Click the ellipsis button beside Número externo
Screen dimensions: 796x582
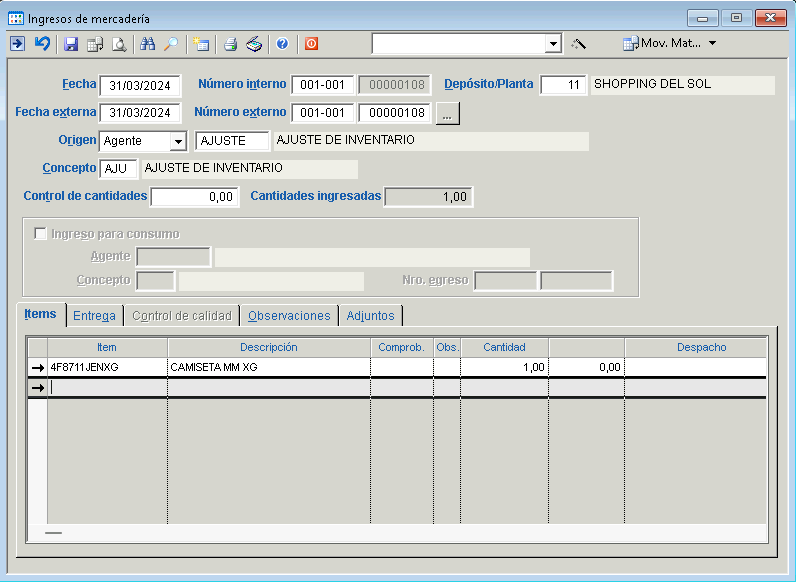[447, 113]
